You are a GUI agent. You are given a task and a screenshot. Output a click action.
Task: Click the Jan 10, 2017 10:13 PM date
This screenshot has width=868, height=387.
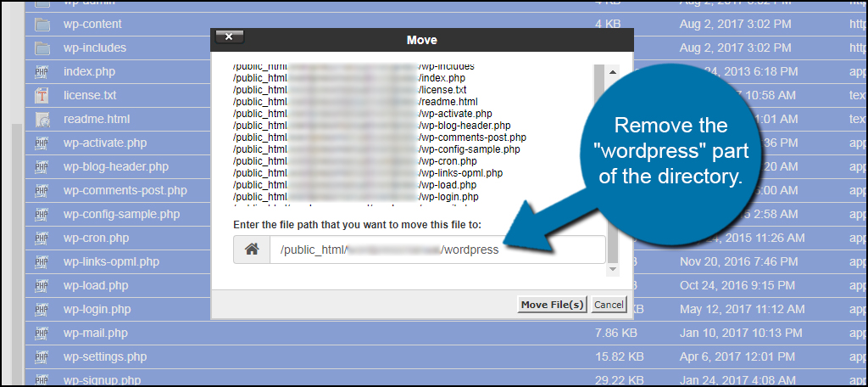click(741, 334)
